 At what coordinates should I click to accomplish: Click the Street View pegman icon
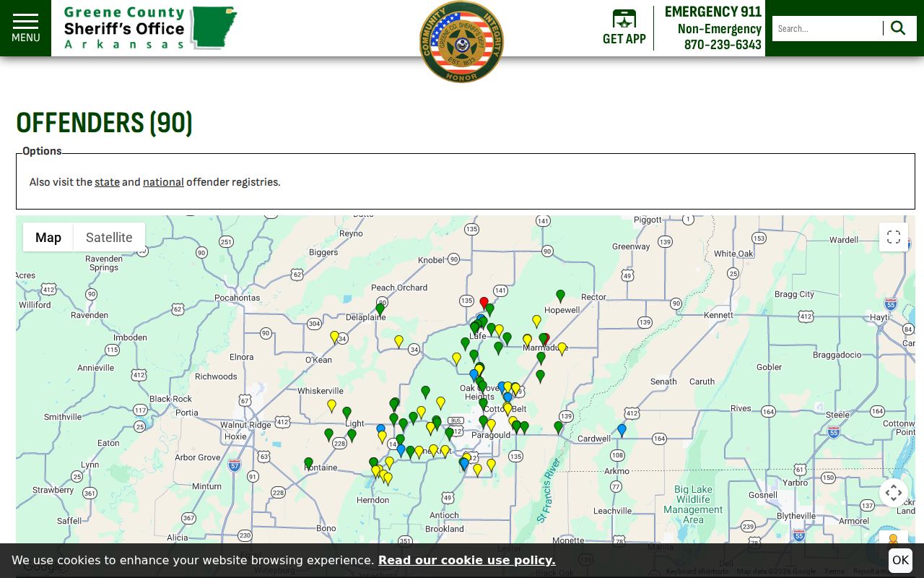(894, 540)
